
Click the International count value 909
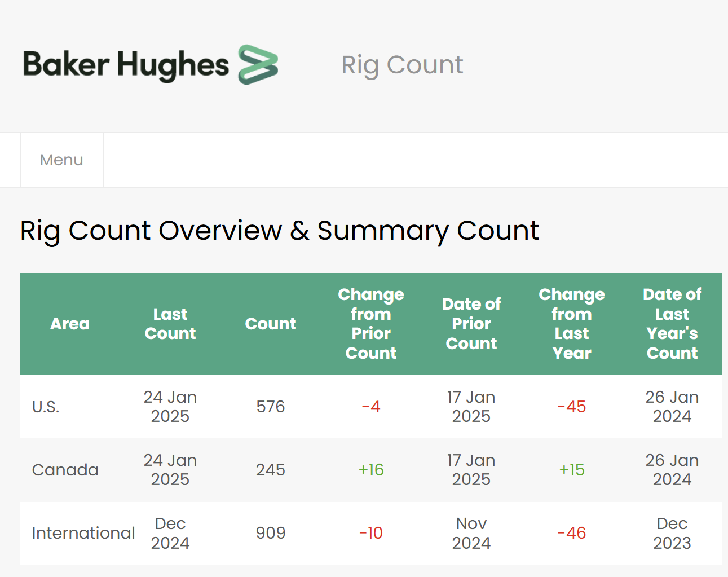click(x=271, y=533)
